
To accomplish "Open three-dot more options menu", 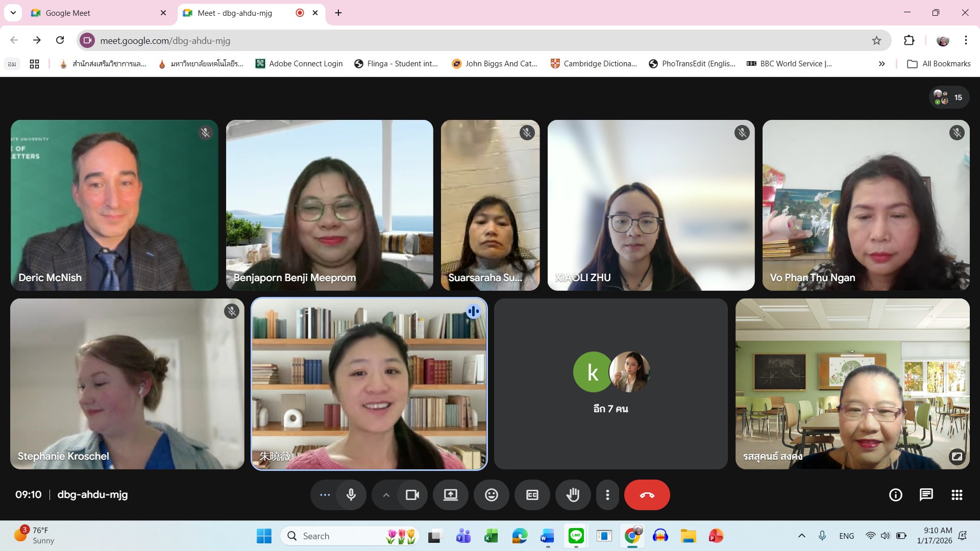I will coord(607,495).
